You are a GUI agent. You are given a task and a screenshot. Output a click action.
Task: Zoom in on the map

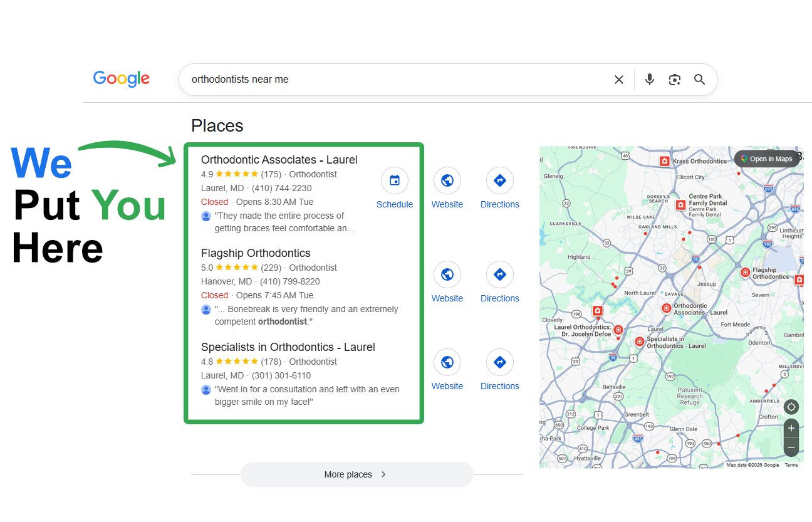[791, 429]
